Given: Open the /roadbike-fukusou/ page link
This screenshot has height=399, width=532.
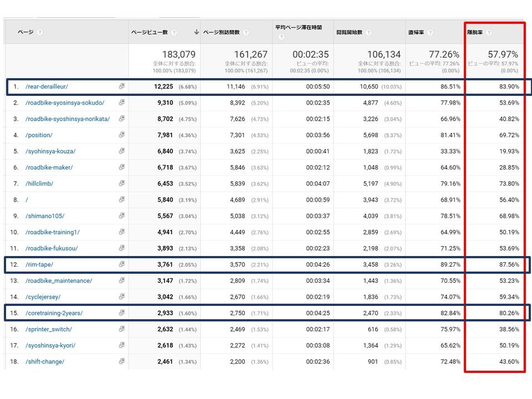Looking at the screenshot, I should click(51, 248).
